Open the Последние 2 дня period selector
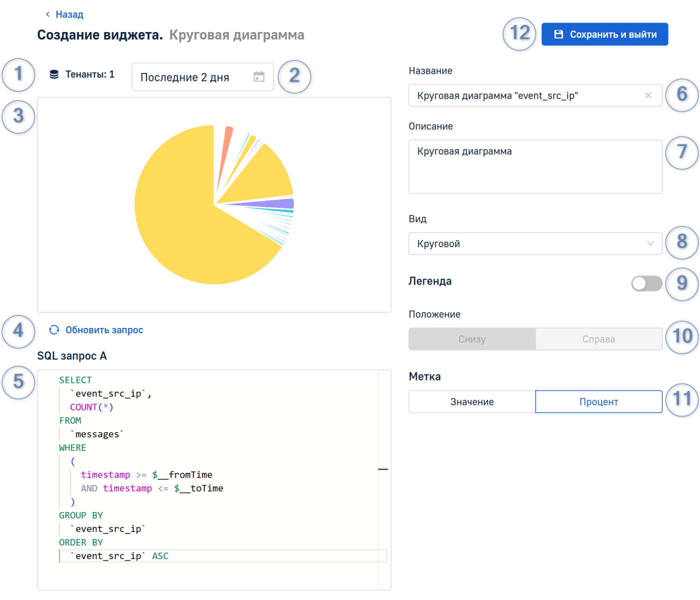This screenshot has height=600, width=700. click(195, 77)
